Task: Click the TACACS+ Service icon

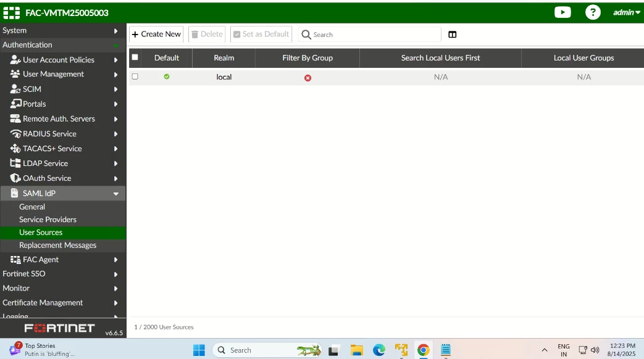Action: (15, 149)
